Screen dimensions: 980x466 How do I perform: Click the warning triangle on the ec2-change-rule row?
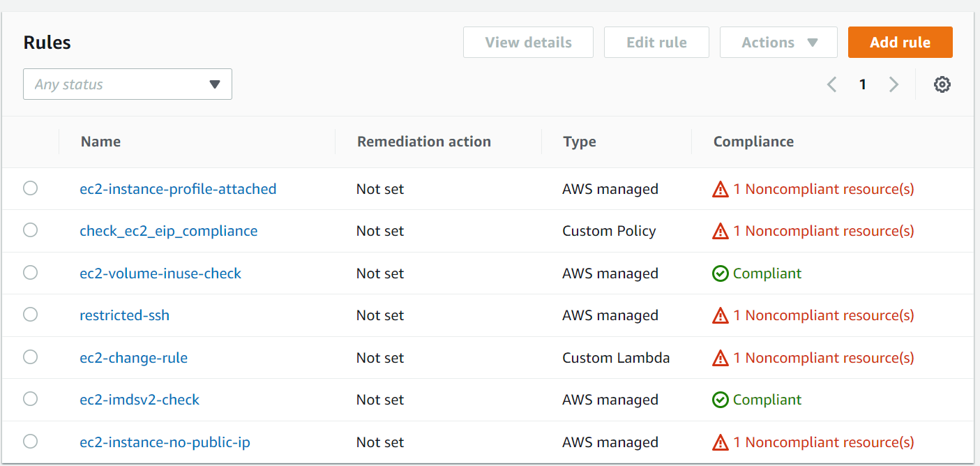(x=720, y=357)
